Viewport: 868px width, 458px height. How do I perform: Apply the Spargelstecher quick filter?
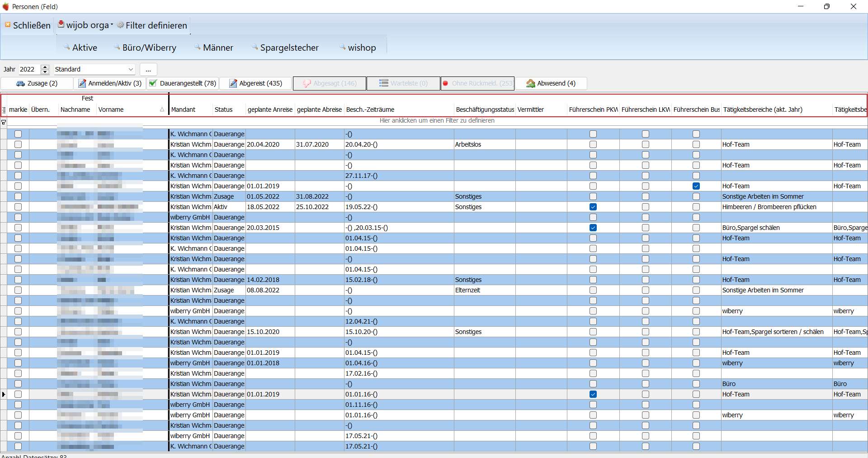(x=285, y=48)
